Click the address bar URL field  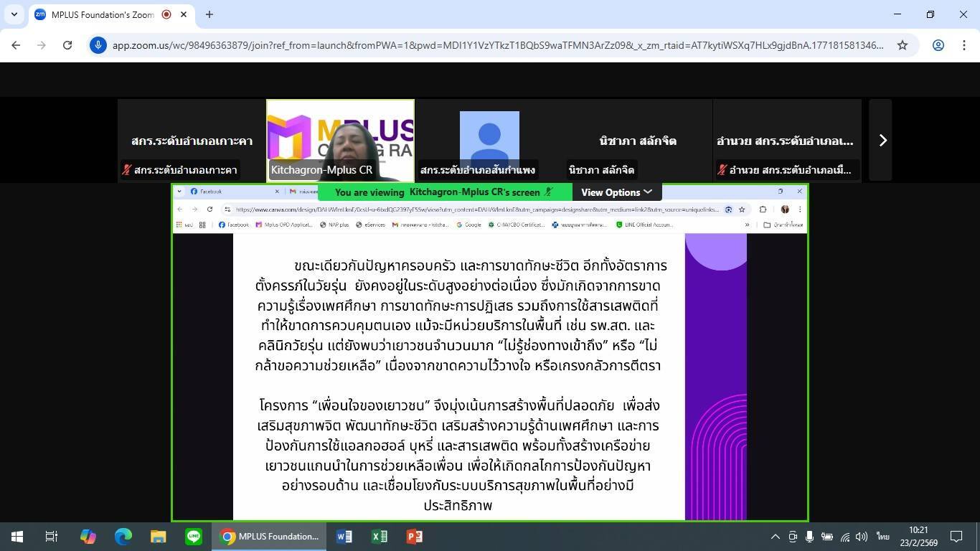pos(495,45)
